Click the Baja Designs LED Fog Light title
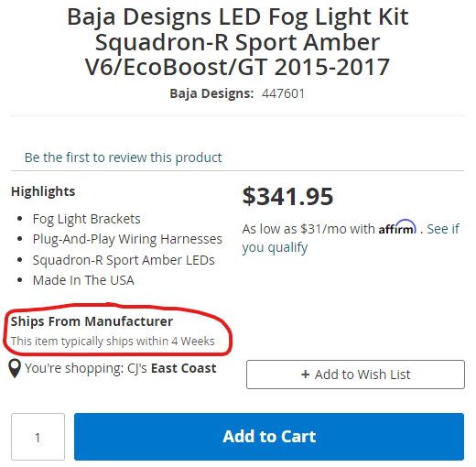The image size is (476, 467). tap(237, 42)
